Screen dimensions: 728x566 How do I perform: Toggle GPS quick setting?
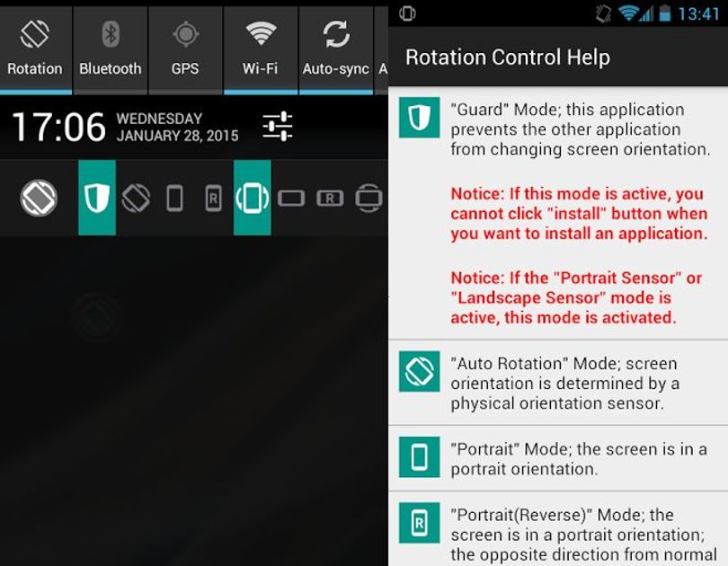[x=185, y=49]
